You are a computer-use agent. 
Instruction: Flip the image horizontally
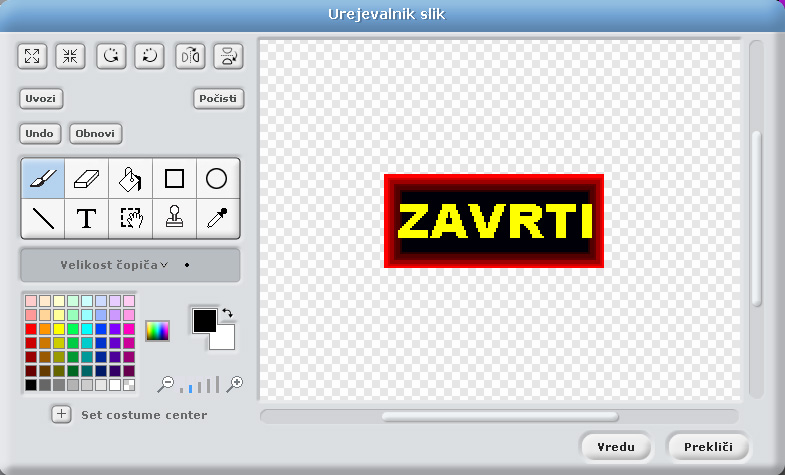click(190, 56)
